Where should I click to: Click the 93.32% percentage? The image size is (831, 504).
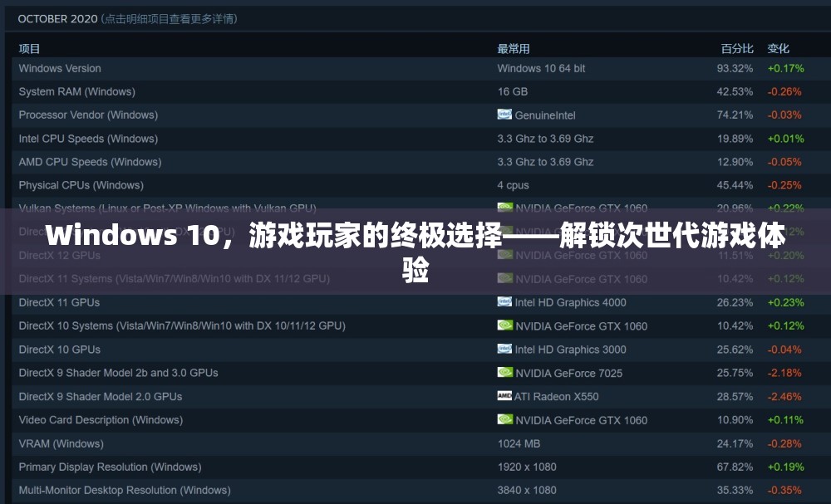(735, 68)
